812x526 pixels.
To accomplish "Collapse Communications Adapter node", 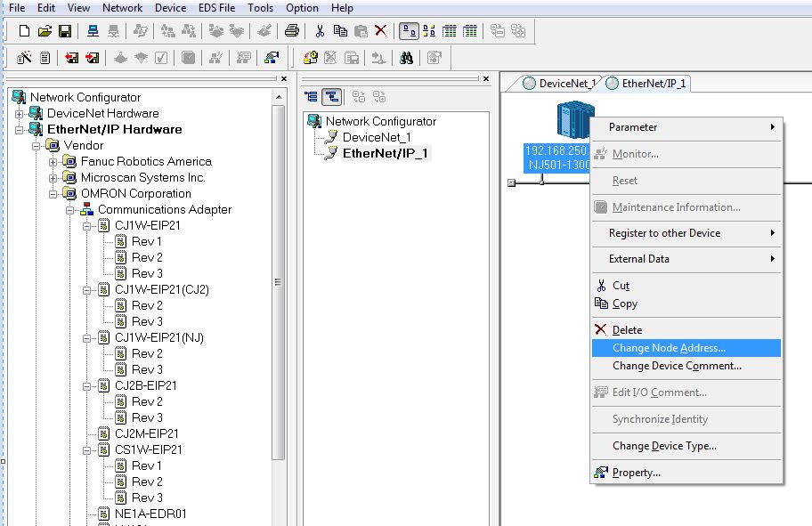I will click(70, 210).
